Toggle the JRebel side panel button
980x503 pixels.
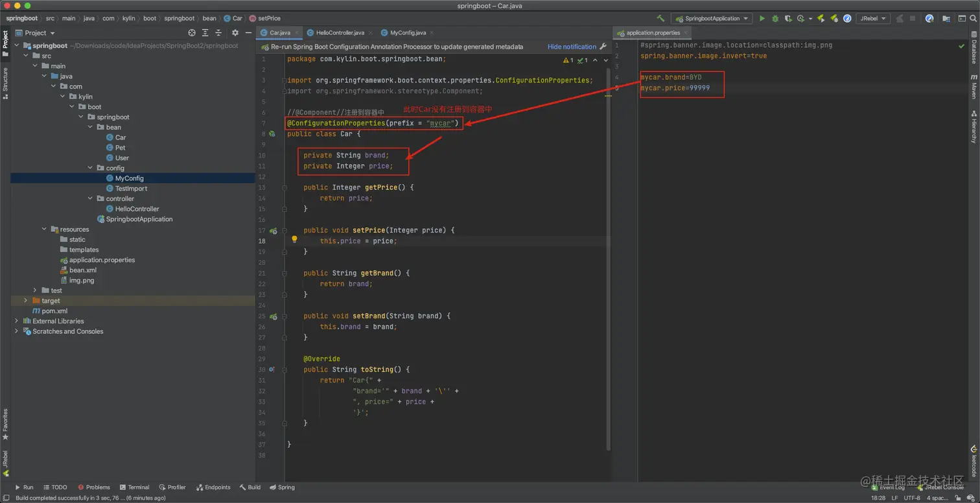coord(5,464)
